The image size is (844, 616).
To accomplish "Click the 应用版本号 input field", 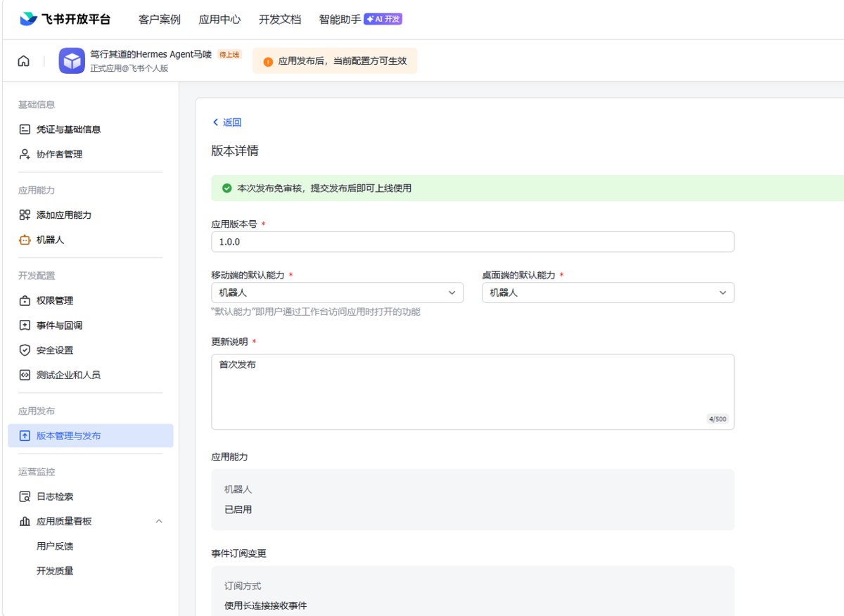I will click(473, 242).
